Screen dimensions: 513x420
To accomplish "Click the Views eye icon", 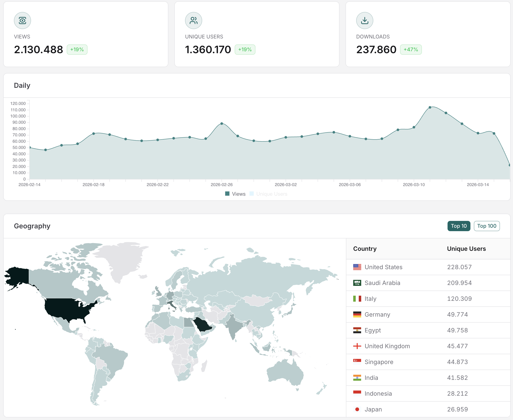I will click(22, 21).
